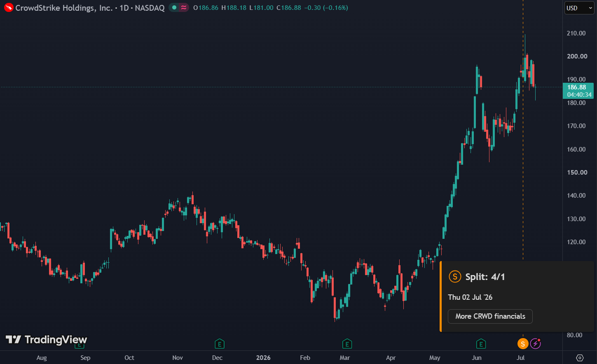Screen dimensions: 597x364
Task: Click the Aug label on time axis
Action: 42,357
